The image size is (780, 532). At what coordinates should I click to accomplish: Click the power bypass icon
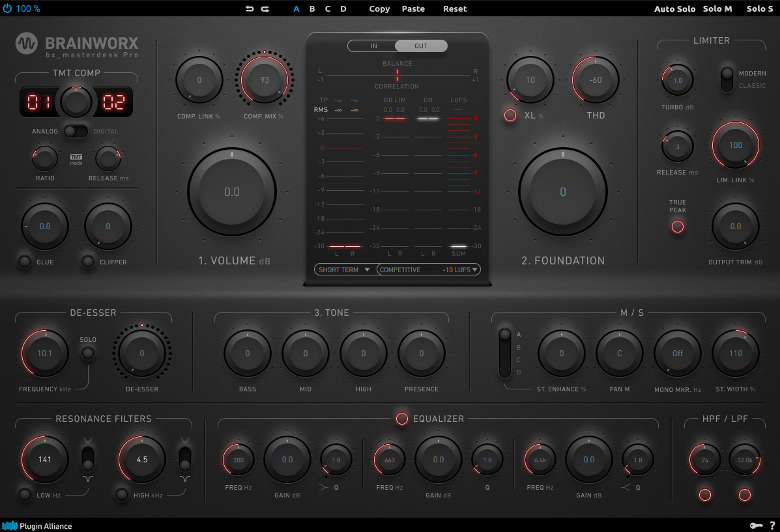[7, 9]
